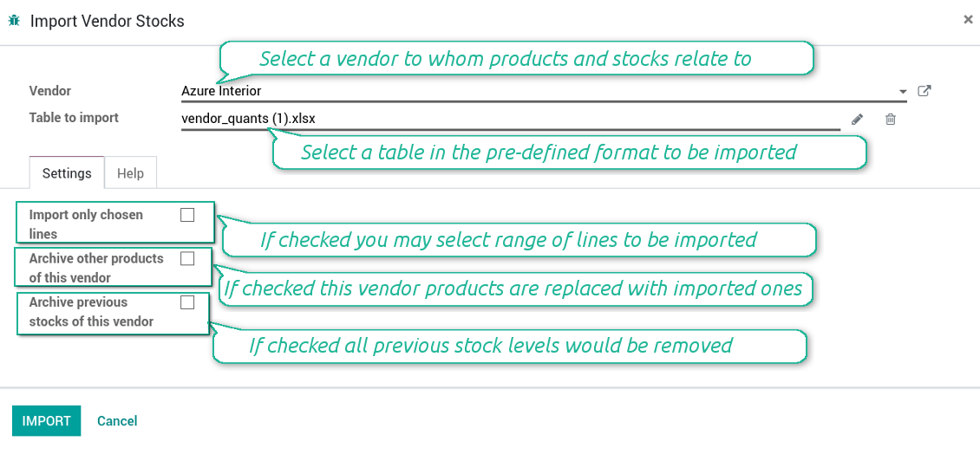
Task: Click the Import only chosen lines label
Action: point(86,224)
